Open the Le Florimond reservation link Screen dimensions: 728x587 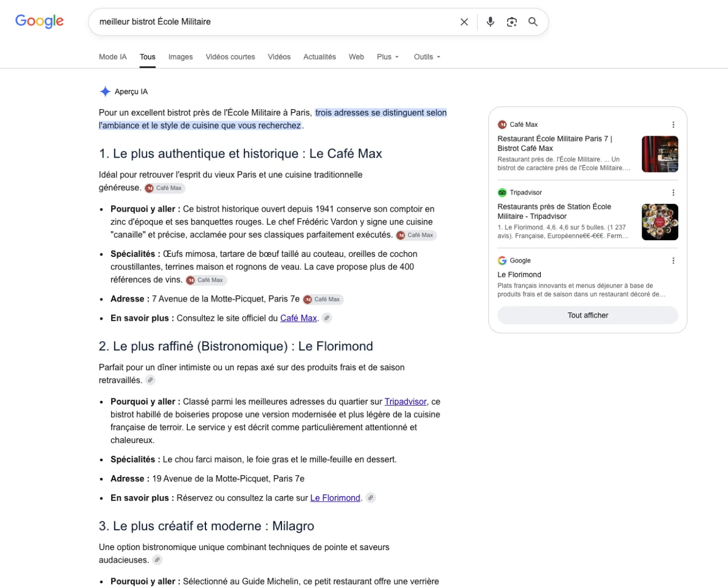coord(335,498)
